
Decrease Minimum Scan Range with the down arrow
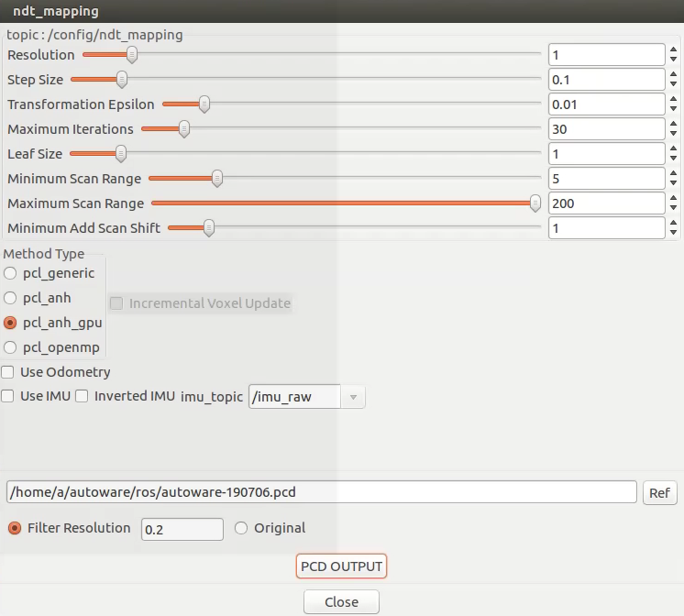(x=674, y=182)
